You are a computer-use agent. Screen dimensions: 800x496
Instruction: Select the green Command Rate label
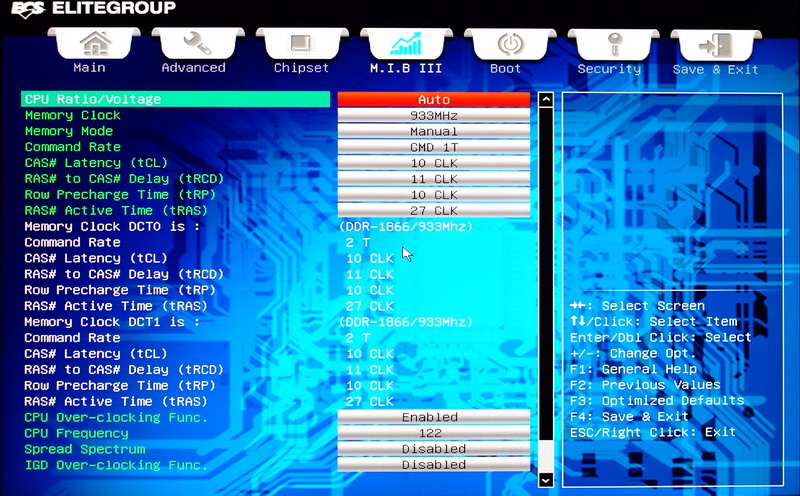72,147
